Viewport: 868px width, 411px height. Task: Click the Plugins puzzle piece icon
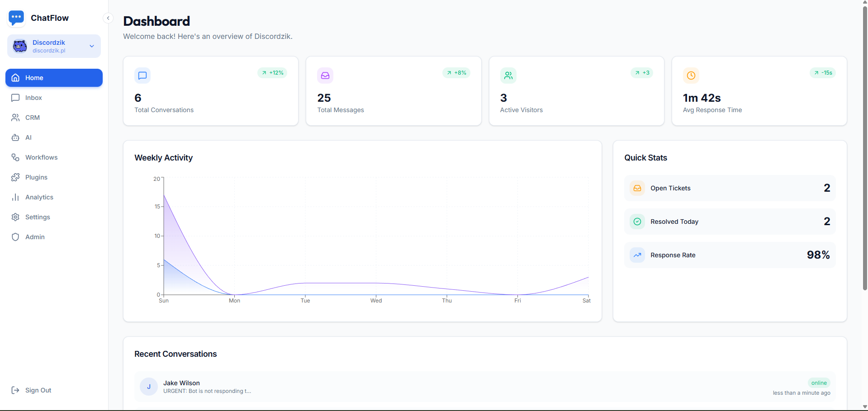15,177
